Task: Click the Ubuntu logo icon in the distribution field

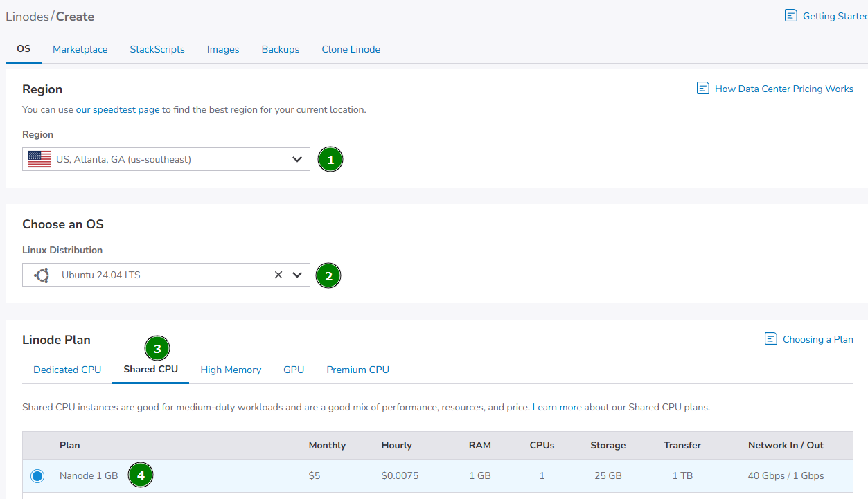Action: coord(41,275)
